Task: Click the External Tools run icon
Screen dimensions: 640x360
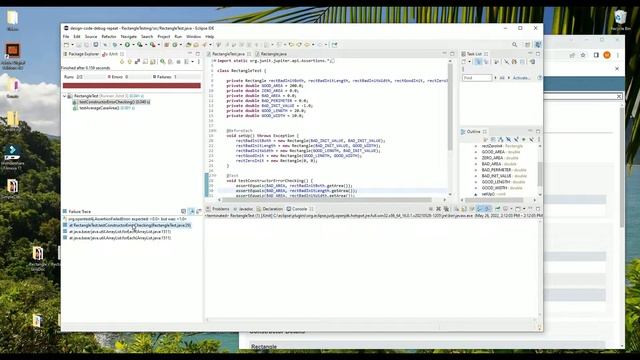Action: pos(153,44)
